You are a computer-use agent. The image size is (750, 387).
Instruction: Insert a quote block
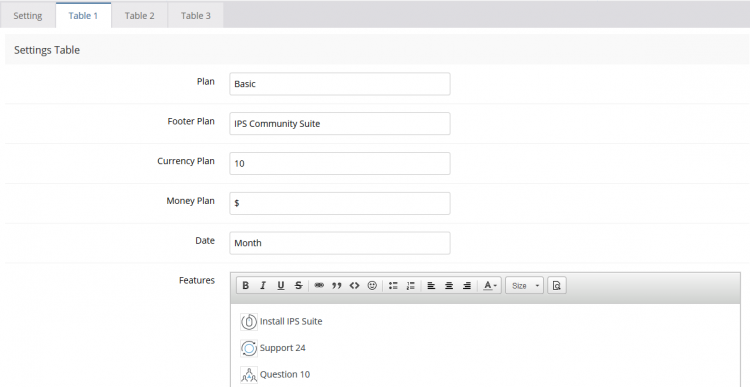[x=337, y=286]
